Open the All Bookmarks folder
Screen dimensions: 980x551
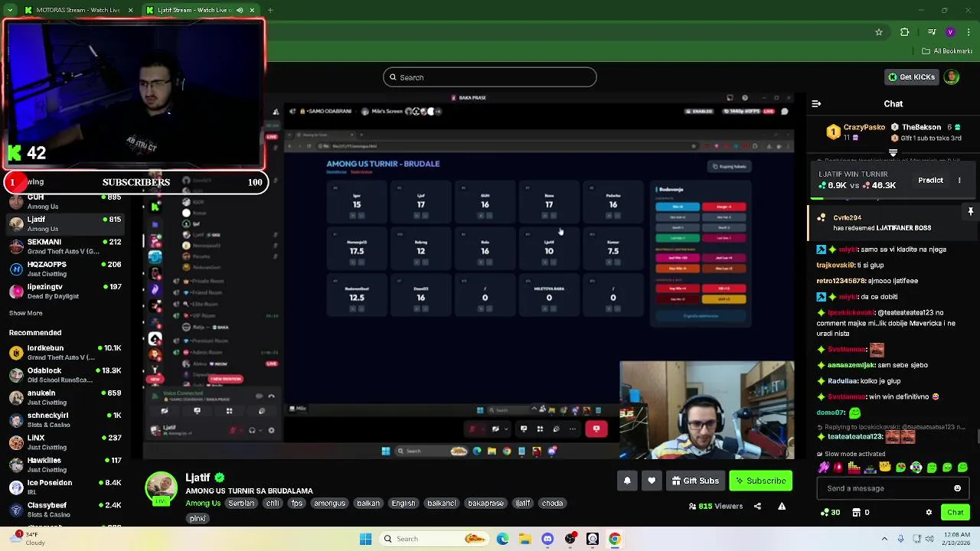point(947,51)
